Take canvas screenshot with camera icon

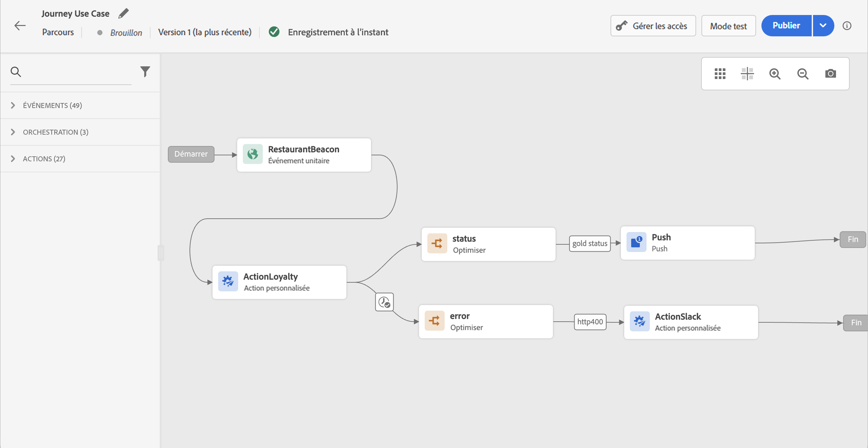pos(830,74)
